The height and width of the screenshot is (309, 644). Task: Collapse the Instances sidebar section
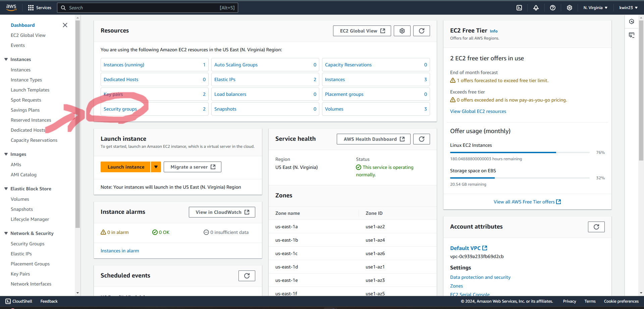coord(6,59)
